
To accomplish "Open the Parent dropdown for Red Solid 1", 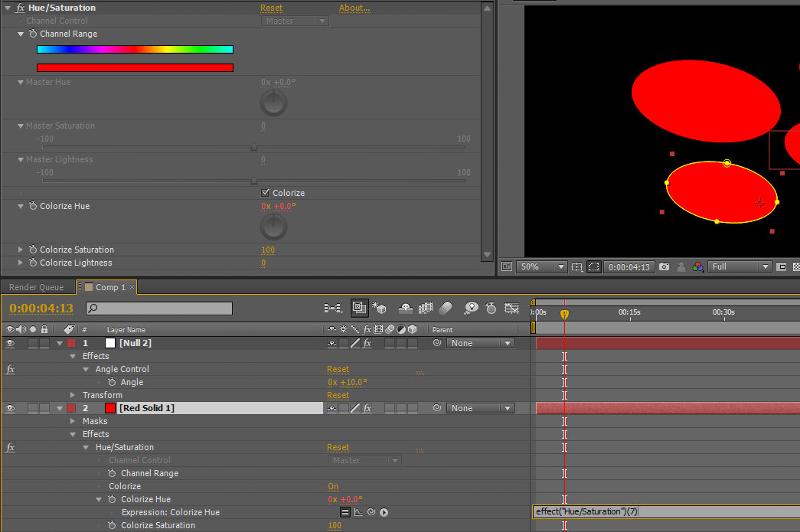I will point(480,408).
